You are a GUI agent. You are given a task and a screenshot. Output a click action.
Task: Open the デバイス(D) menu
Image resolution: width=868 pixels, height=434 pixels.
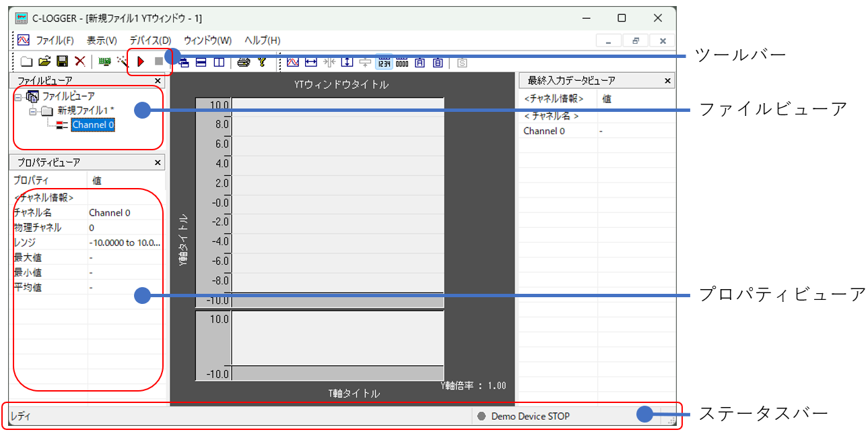pos(150,40)
